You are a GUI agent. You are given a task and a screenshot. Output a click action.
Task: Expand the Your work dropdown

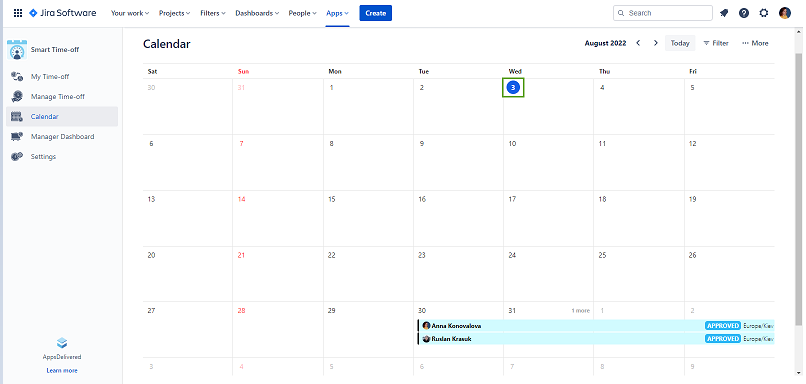point(130,13)
